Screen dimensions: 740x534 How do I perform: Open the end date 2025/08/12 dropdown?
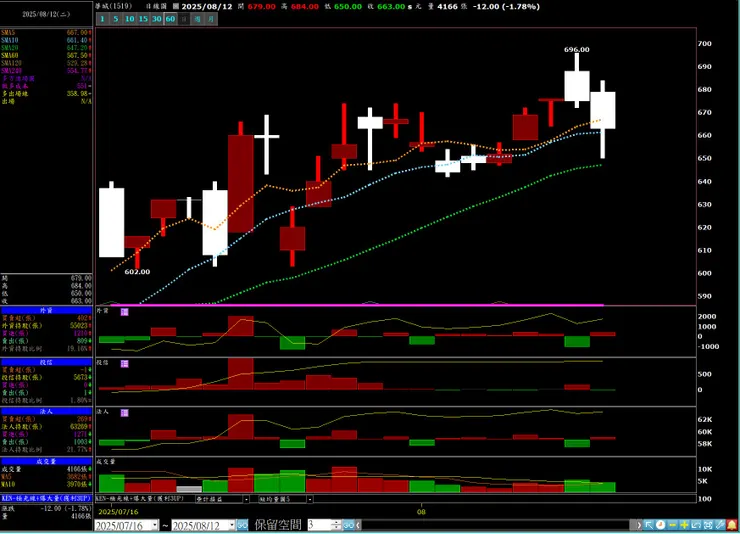click(232, 525)
